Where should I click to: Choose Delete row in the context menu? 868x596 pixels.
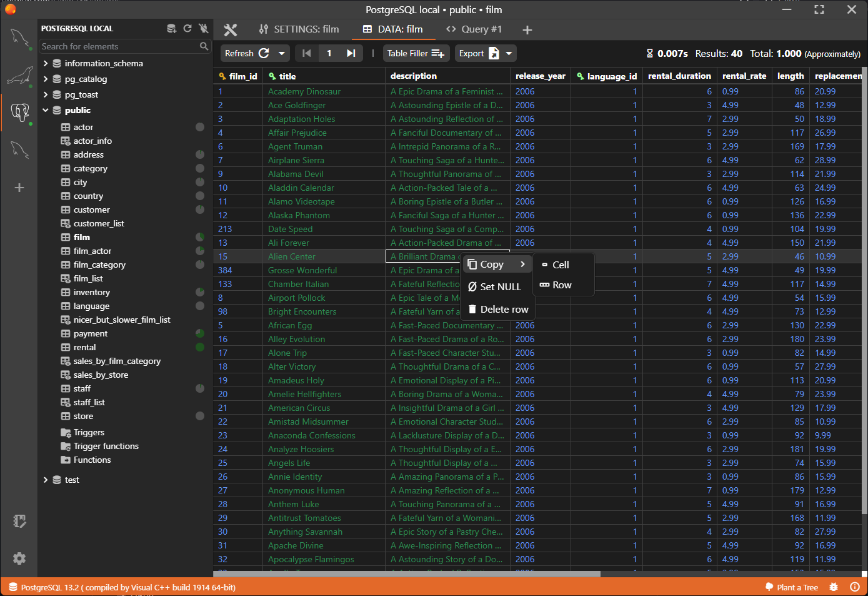click(x=497, y=309)
